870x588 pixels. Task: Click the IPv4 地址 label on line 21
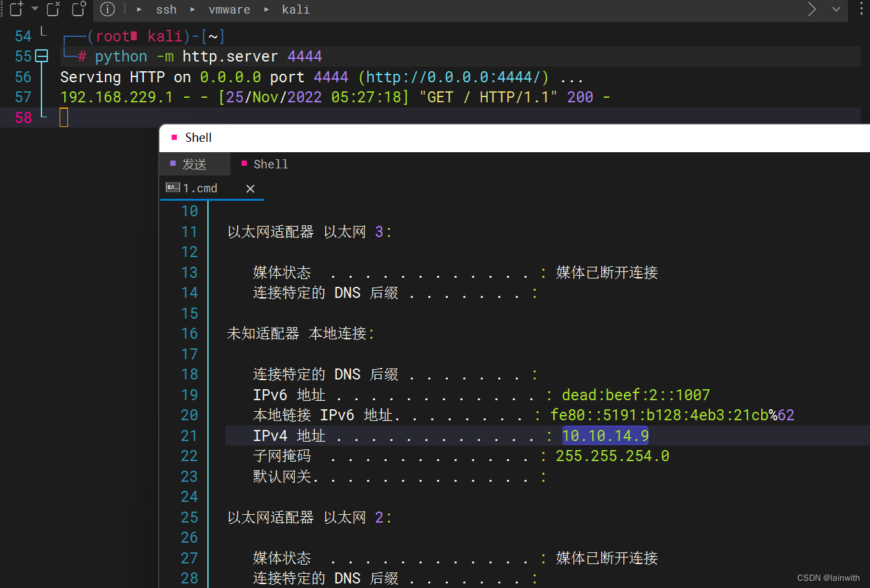tap(289, 436)
